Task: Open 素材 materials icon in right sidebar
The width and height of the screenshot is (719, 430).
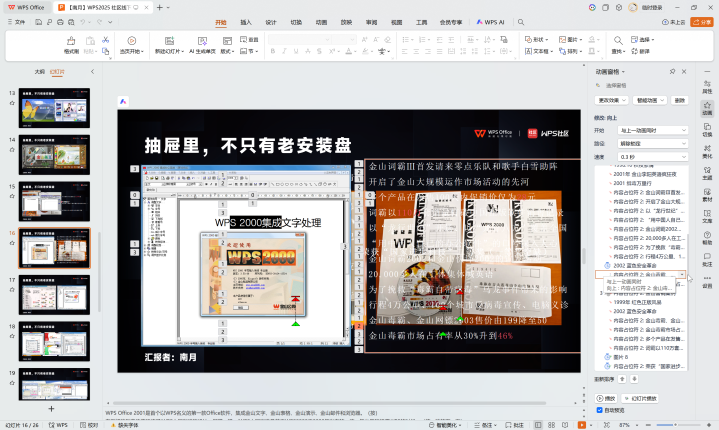Action: 707,193
